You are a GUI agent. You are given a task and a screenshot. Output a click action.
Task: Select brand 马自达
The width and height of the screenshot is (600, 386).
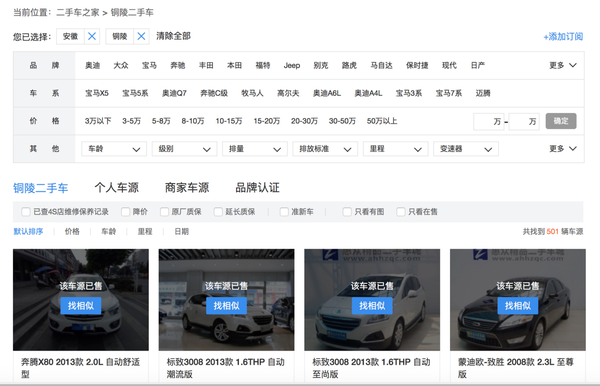click(x=381, y=65)
